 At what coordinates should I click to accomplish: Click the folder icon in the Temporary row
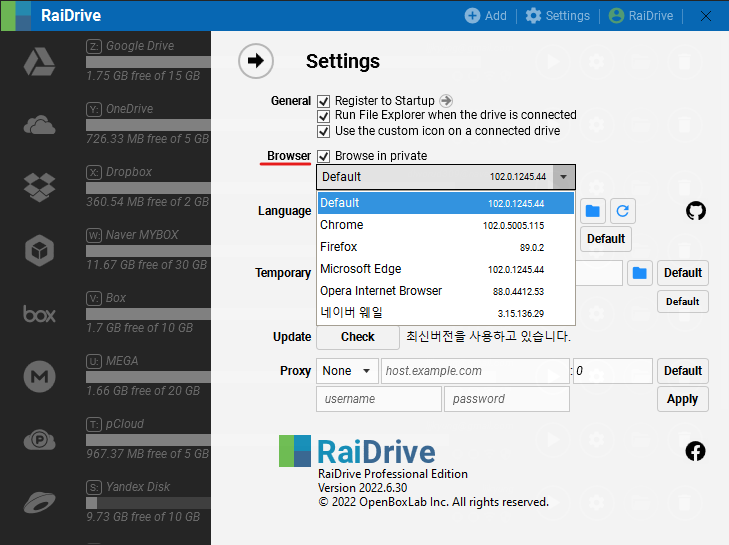(640, 273)
